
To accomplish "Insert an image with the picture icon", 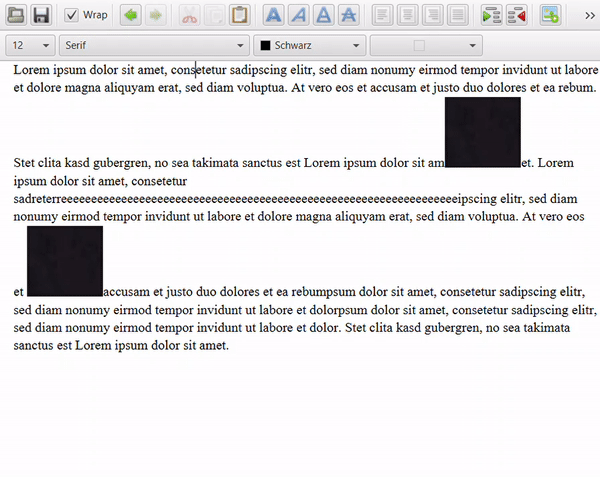I will [x=551, y=15].
